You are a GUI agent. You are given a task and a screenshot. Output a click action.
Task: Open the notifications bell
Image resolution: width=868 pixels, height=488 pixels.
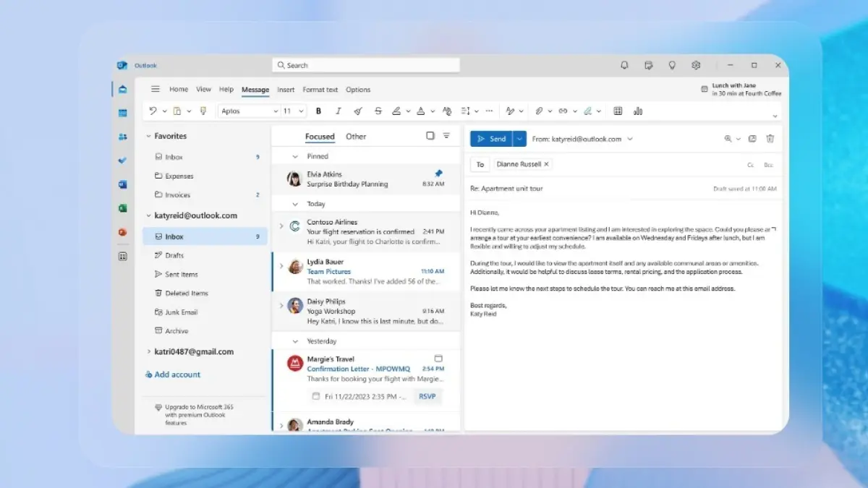pyautogui.click(x=624, y=65)
